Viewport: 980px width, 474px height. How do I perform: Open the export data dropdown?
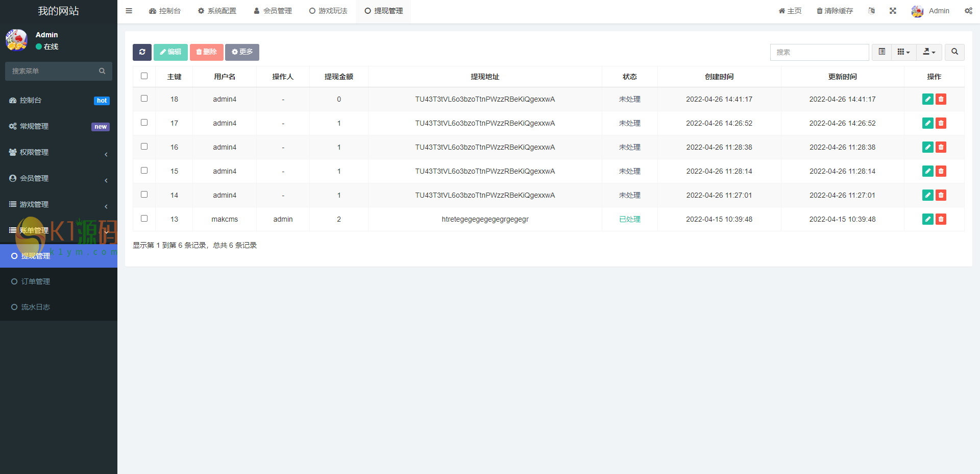(929, 52)
